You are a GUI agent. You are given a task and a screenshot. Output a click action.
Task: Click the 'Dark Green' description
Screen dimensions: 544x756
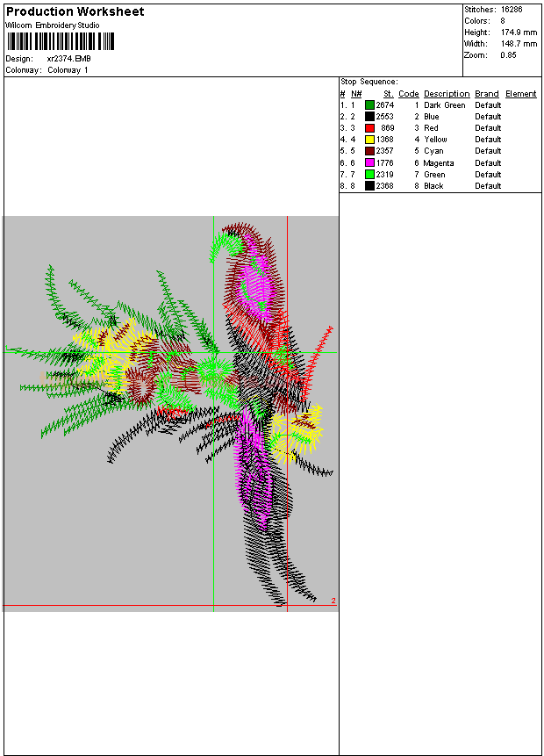445,105
